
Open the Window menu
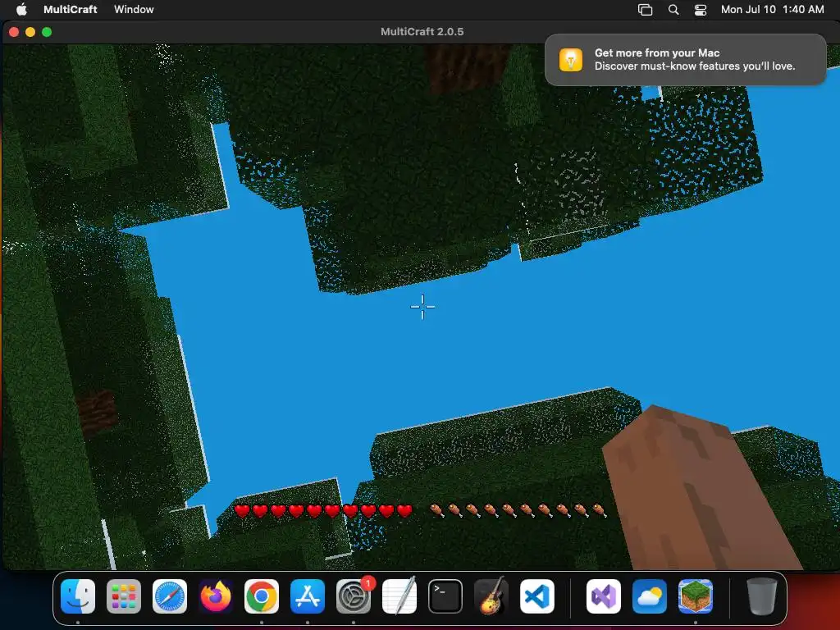click(x=134, y=9)
